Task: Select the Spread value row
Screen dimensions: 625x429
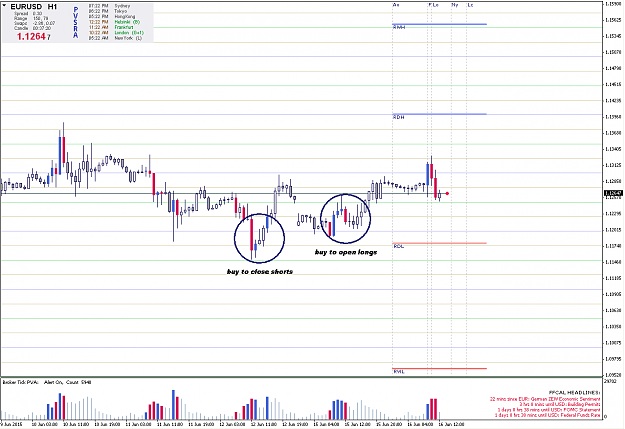Action: [28, 14]
